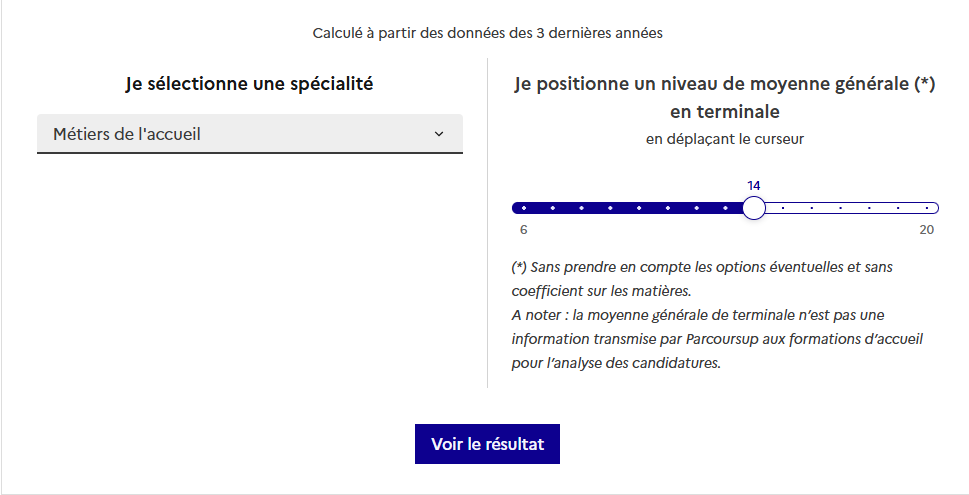Click slider tick 19 near the maximum

(899, 208)
